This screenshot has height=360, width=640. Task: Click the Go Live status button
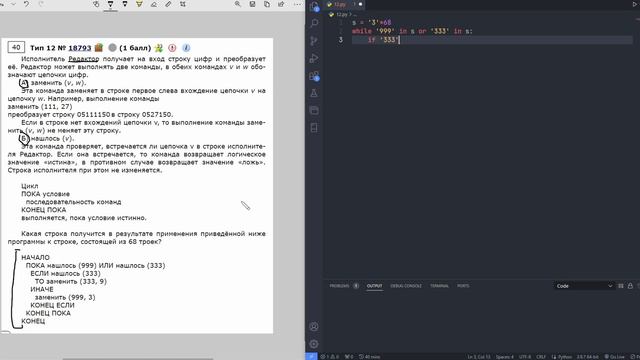[x=614, y=357]
